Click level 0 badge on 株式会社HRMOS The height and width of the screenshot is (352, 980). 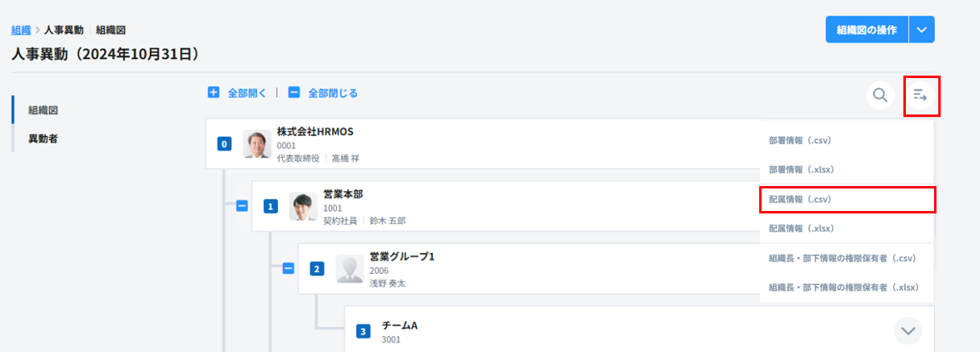point(225,144)
